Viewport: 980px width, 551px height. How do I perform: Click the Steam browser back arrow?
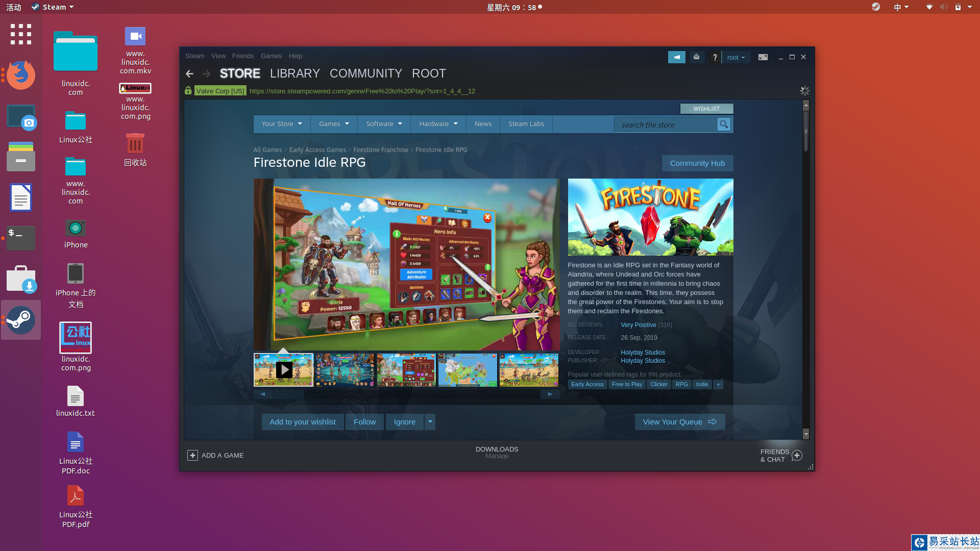[190, 72]
